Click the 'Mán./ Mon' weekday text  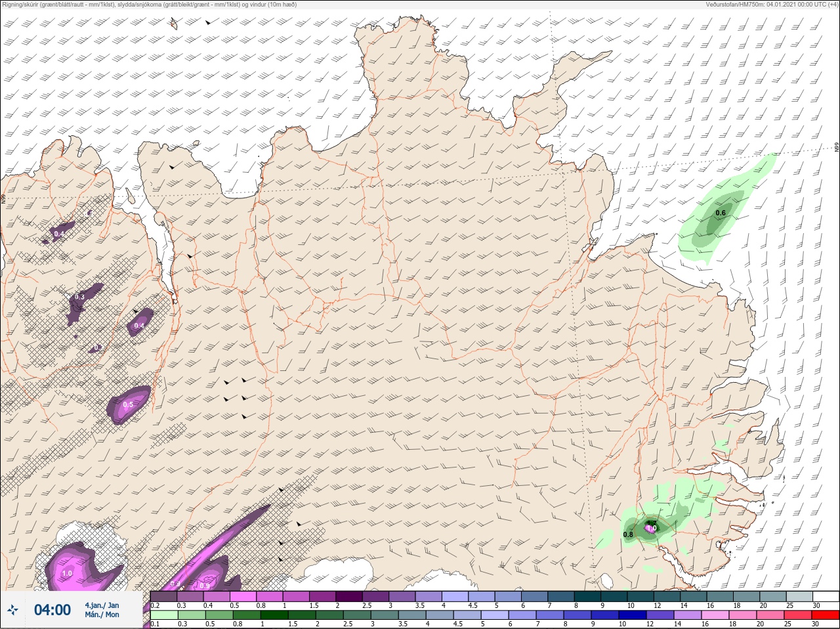click(102, 615)
